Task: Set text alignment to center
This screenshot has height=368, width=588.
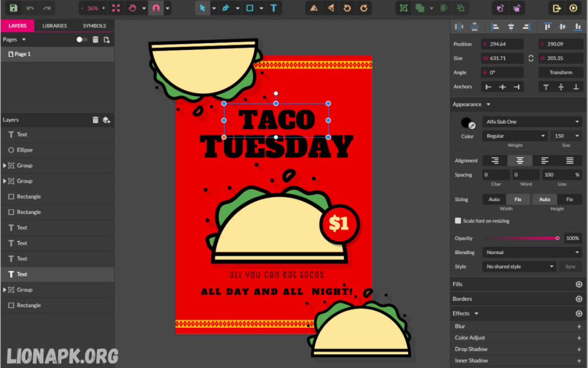Action: tap(520, 161)
